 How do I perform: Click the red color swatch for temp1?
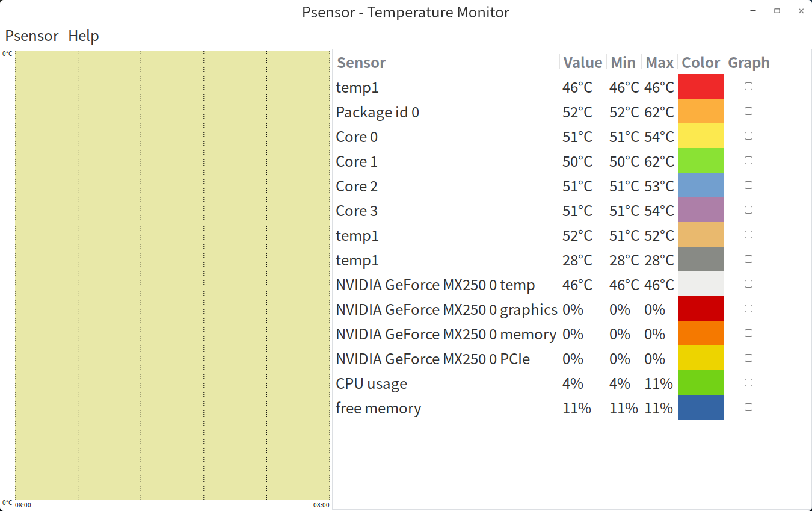(x=701, y=87)
